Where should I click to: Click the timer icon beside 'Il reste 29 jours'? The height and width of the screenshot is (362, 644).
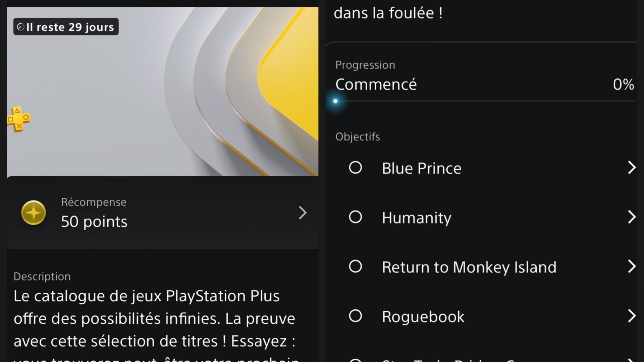coord(21,27)
